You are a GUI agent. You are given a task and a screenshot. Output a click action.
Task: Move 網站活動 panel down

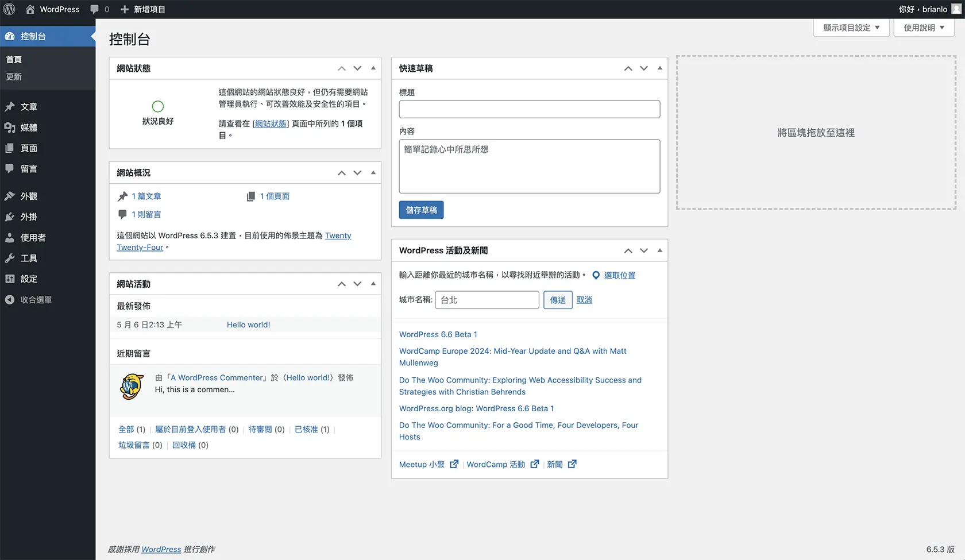(x=357, y=284)
